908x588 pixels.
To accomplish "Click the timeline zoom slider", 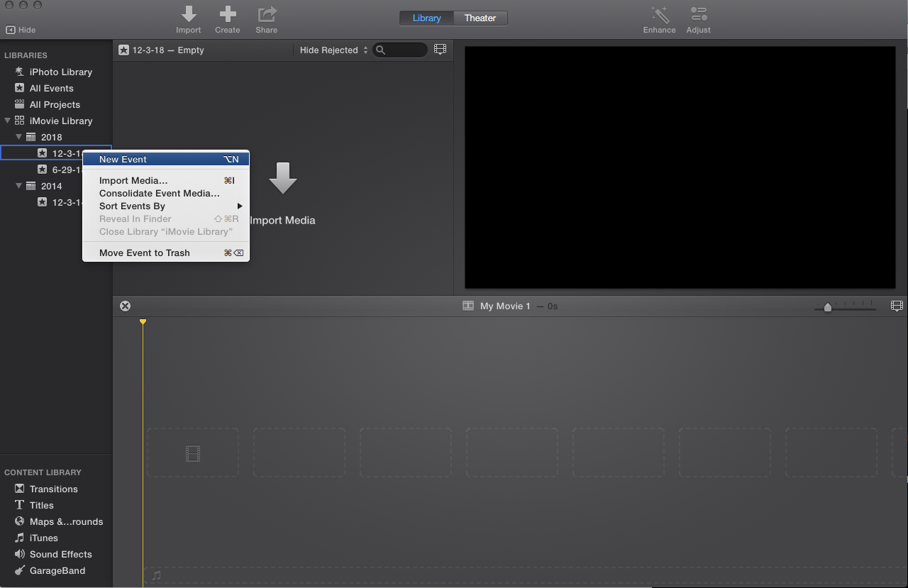I will click(828, 307).
